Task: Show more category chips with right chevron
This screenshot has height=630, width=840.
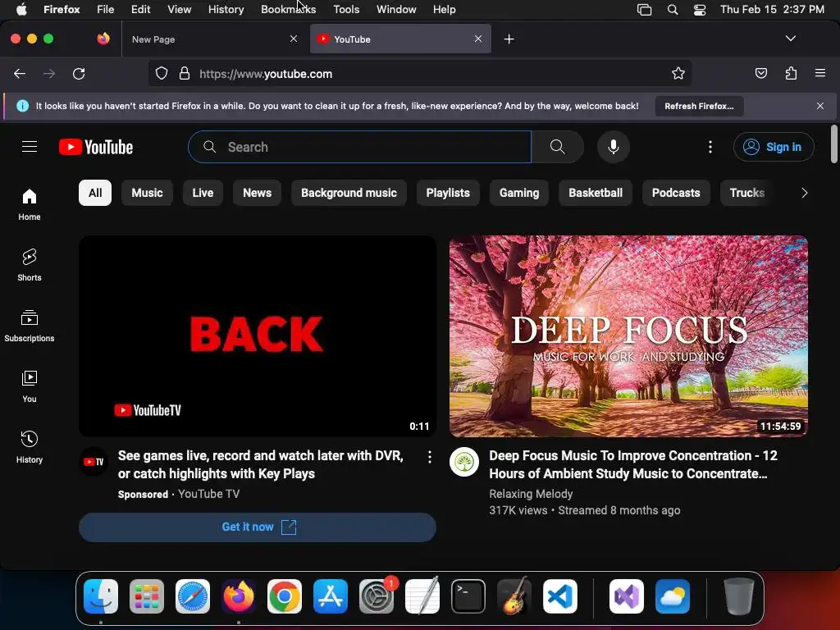Action: coord(804,193)
